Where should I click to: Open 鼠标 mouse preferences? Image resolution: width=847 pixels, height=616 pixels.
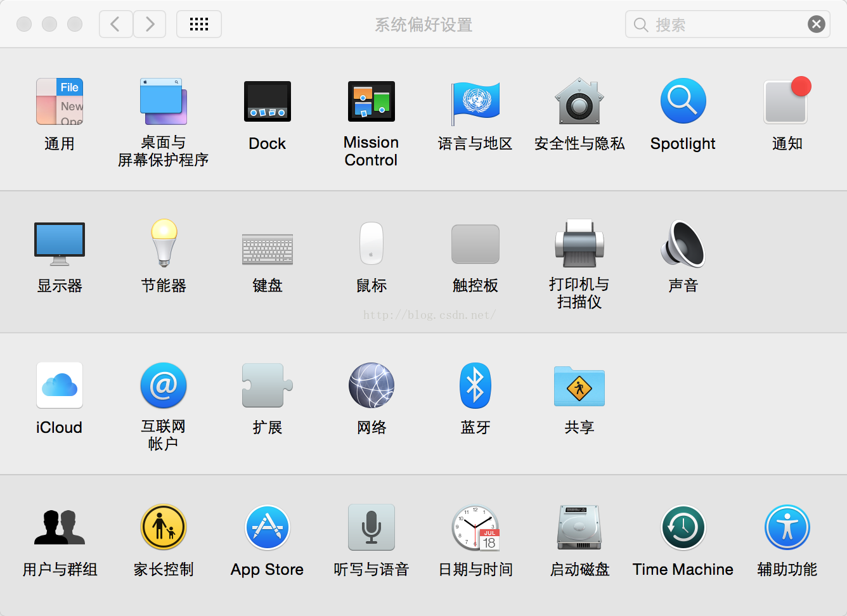click(372, 243)
